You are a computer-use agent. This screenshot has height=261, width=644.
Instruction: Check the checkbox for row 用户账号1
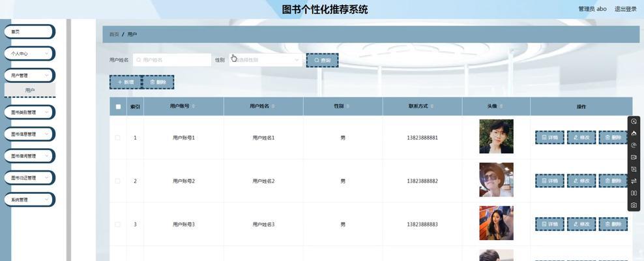coord(118,138)
